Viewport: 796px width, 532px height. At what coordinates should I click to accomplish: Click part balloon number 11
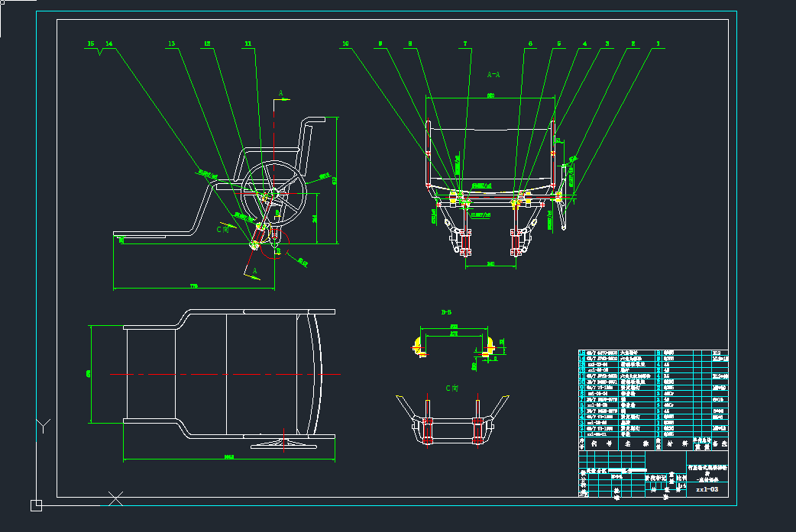[248, 44]
